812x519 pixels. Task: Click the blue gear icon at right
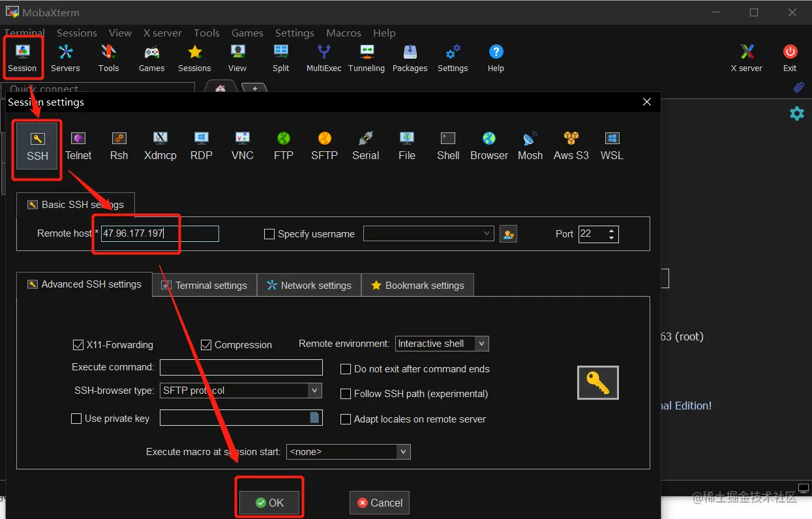(797, 113)
